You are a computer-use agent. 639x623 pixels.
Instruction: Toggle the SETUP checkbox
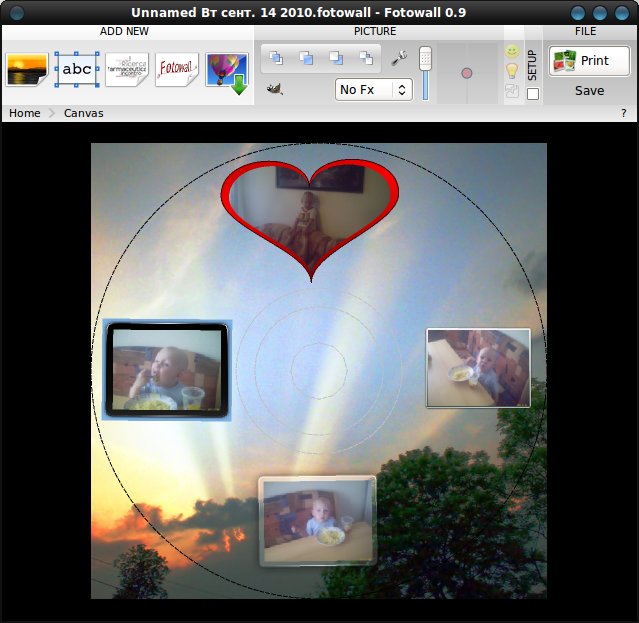533,94
